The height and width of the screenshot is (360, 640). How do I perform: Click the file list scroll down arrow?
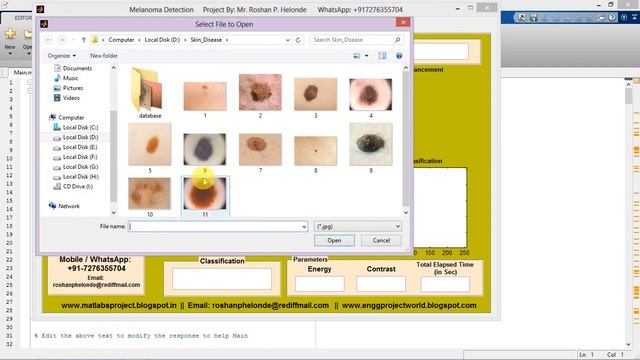point(406,213)
